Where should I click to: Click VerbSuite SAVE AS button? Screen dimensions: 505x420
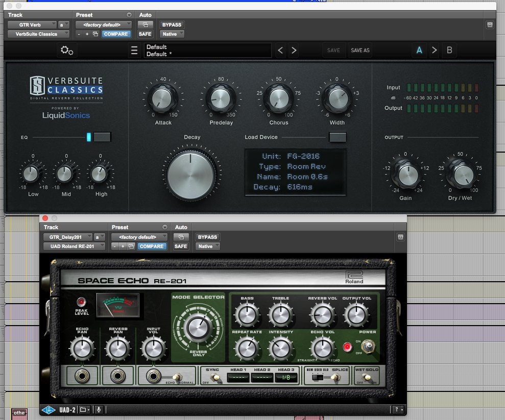click(360, 50)
